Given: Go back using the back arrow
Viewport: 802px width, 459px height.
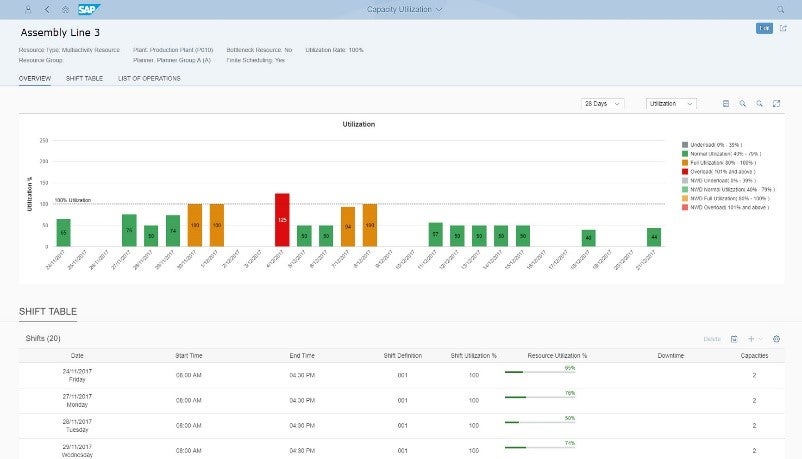Looking at the screenshot, I should 46,9.
